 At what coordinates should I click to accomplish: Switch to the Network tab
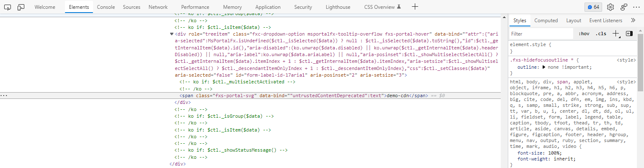point(158,7)
